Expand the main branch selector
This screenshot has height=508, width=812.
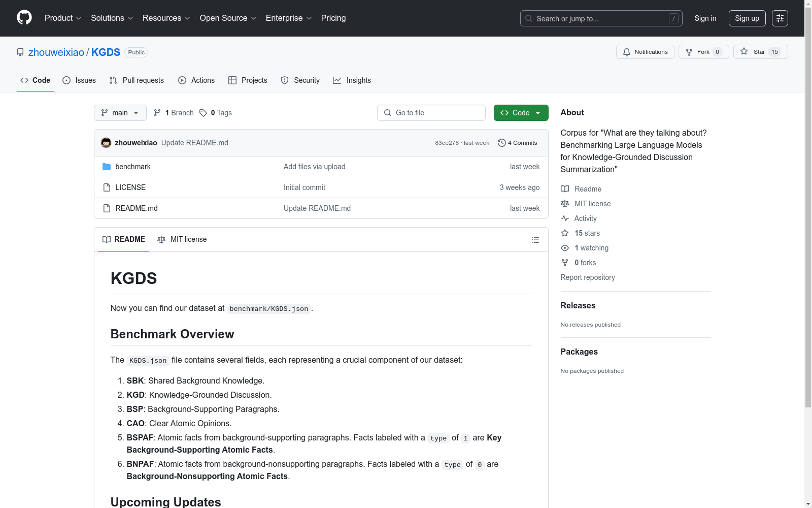point(120,113)
